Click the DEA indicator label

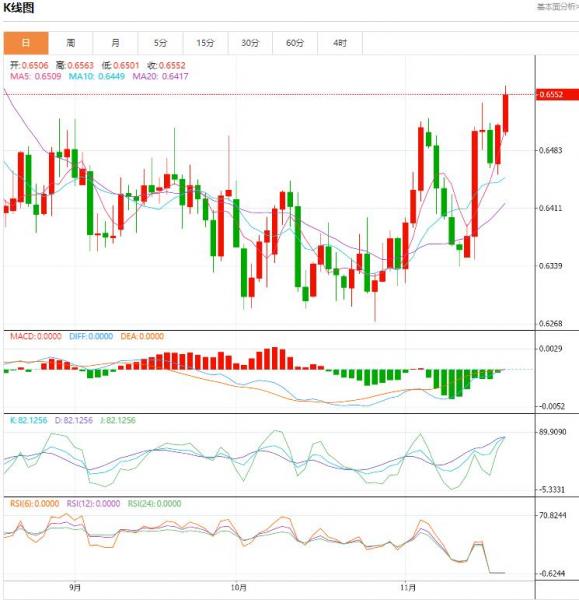142,336
